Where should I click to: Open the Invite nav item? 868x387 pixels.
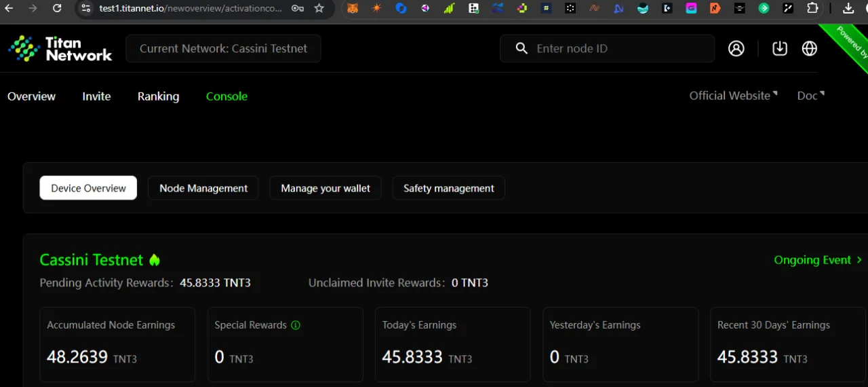(96, 96)
